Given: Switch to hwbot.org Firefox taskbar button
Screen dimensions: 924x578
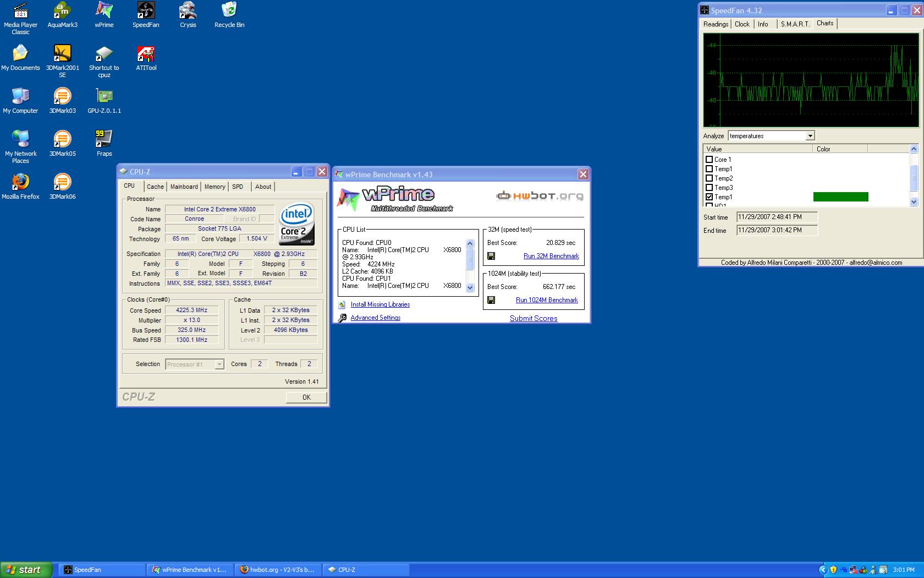Looking at the screenshot, I should pyautogui.click(x=278, y=570).
